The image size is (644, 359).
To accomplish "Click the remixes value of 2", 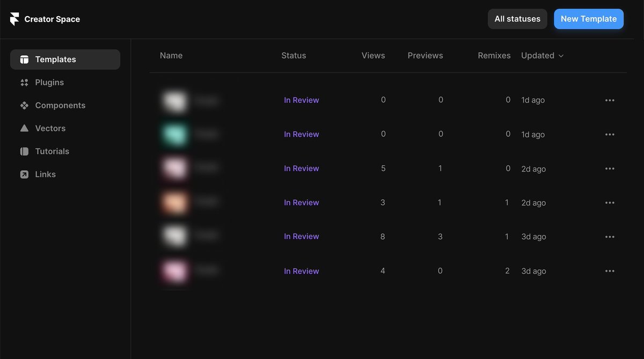I will 508,271.
